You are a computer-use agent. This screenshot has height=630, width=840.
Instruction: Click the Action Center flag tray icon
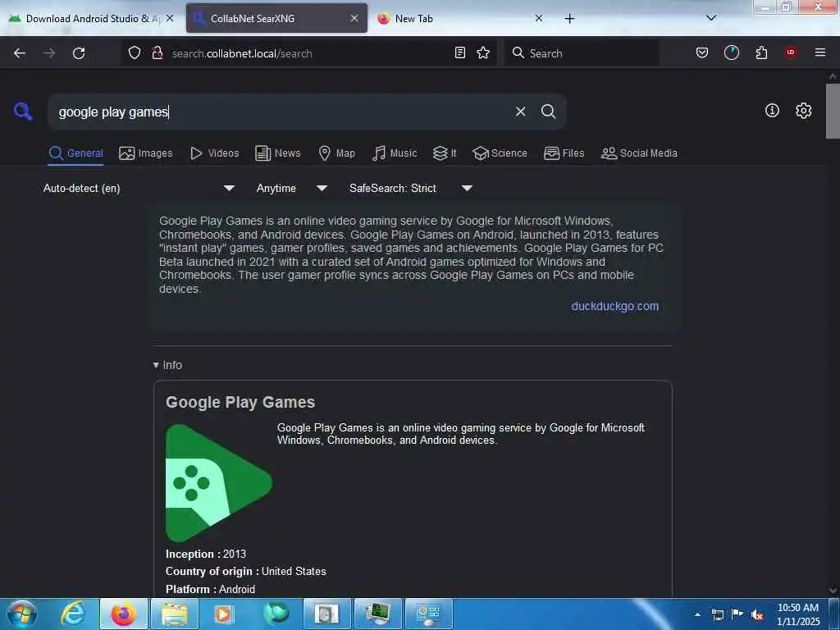point(737,614)
